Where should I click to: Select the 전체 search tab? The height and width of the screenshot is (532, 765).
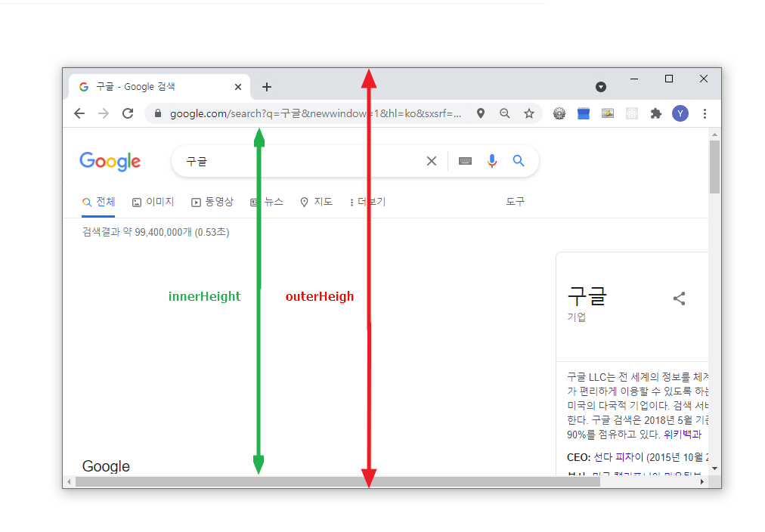click(x=98, y=202)
